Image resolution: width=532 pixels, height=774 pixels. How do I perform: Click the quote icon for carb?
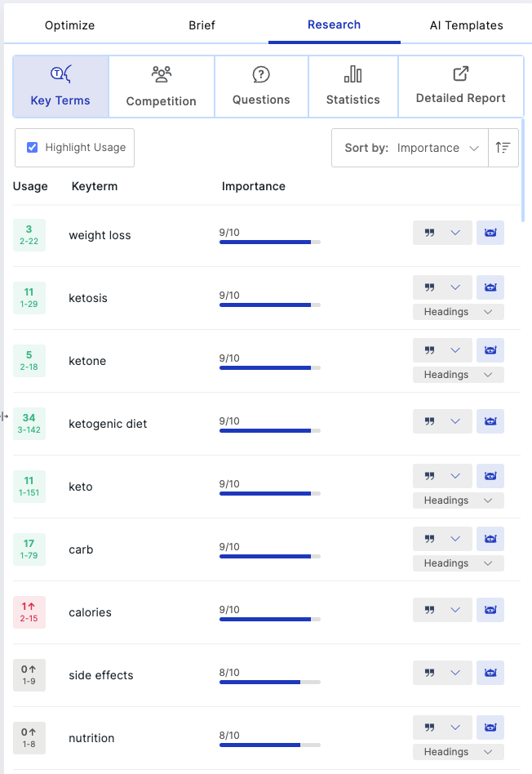coord(430,539)
